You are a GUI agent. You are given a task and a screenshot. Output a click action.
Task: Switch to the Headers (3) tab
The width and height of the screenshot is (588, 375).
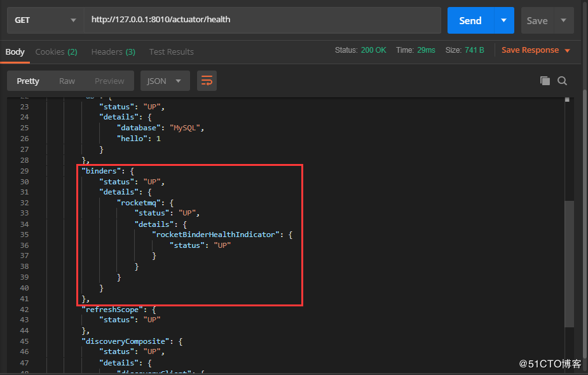coord(113,51)
